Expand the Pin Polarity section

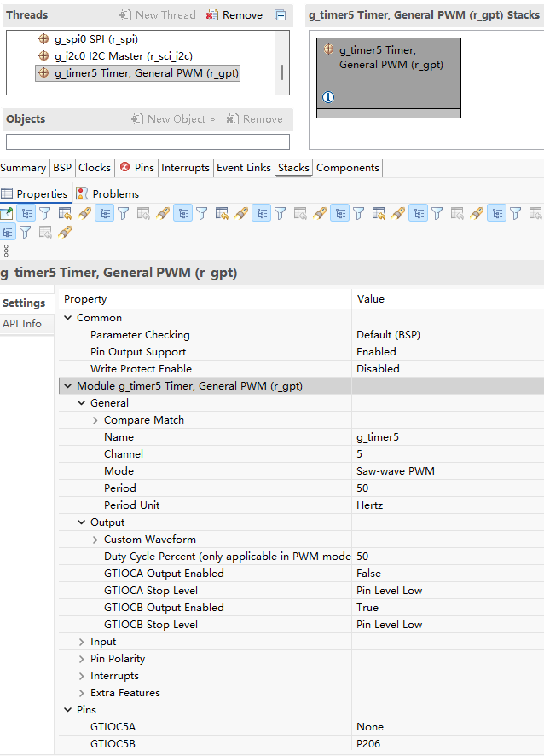click(x=82, y=659)
